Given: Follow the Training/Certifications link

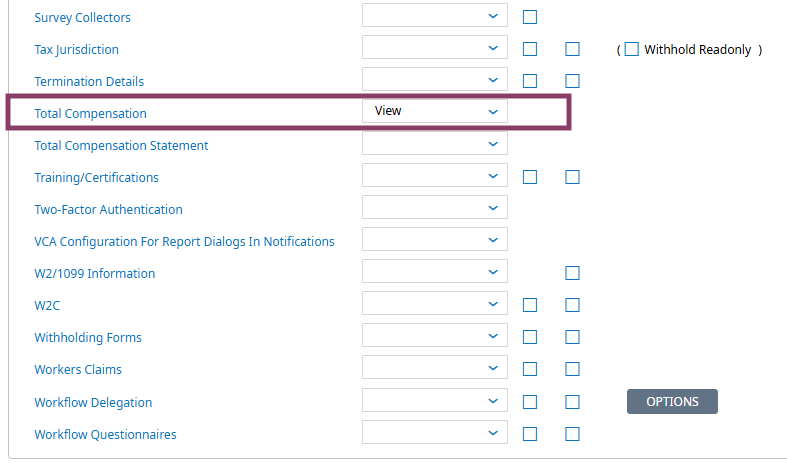Looking at the screenshot, I should (x=96, y=178).
